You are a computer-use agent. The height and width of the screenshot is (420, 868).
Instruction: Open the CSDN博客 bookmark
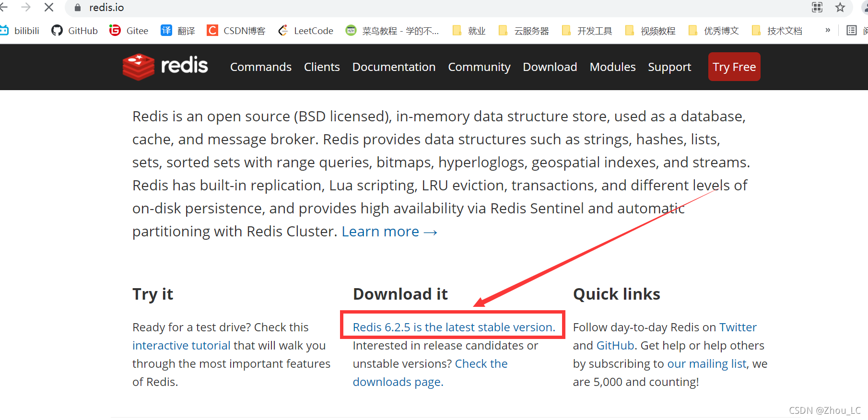(236, 31)
